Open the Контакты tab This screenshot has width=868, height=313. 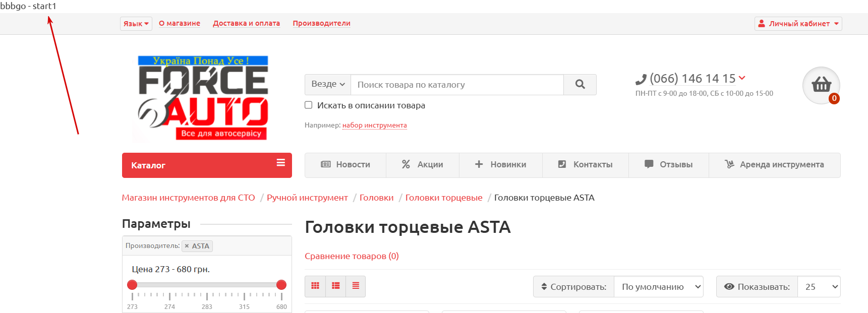pyautogui.click(x=586, y=165)
